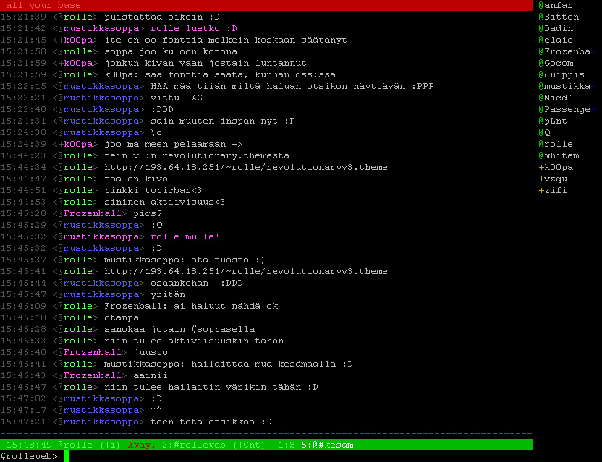Image resolution: width=602 pixels, height=462 pixels.
Task: Click the 15:22:40 ":DDD" message
Action: pos(162,109)
